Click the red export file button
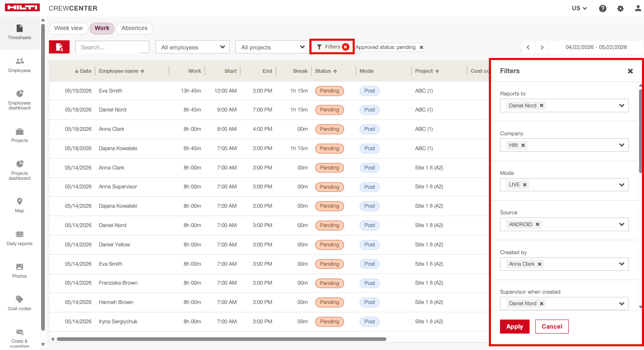This screenshot has height=350, width=644. point(59,47)
